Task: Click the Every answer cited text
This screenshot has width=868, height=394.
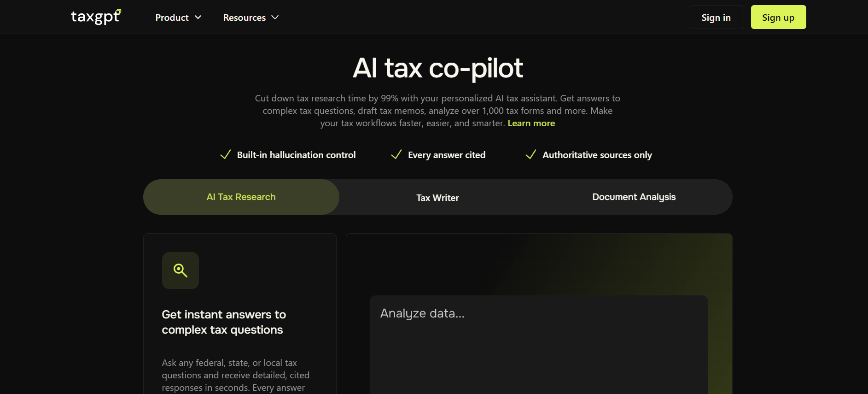Action: (447, 155)
